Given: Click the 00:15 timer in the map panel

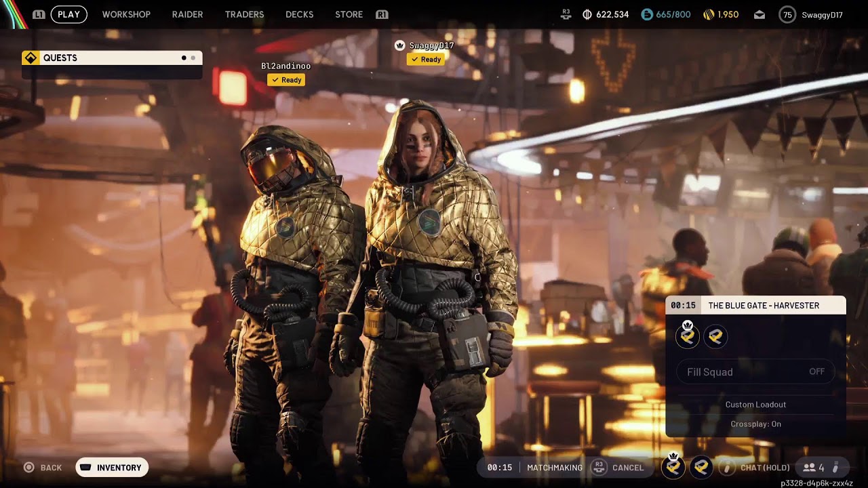Looking at the screenshot, I should pos(683,306).
